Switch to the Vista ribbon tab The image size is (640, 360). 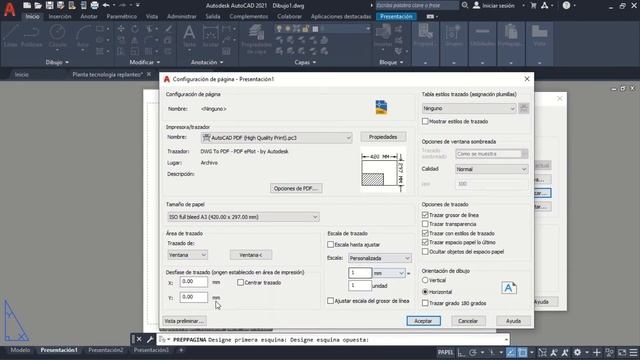(x=152, y=17)
